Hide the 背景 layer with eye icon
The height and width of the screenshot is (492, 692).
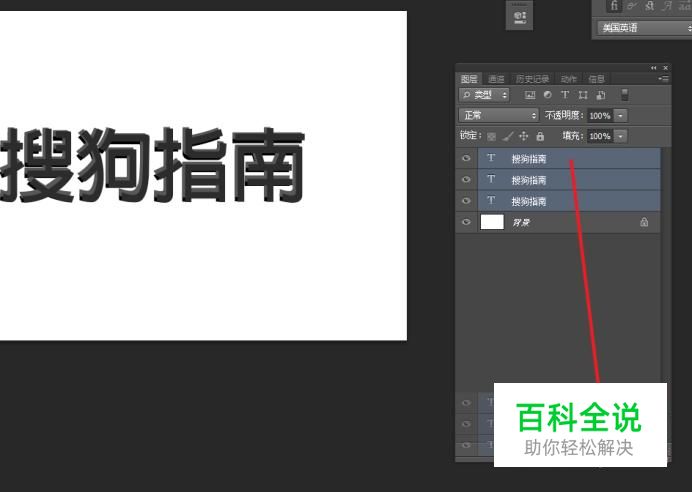coord(466,222)
